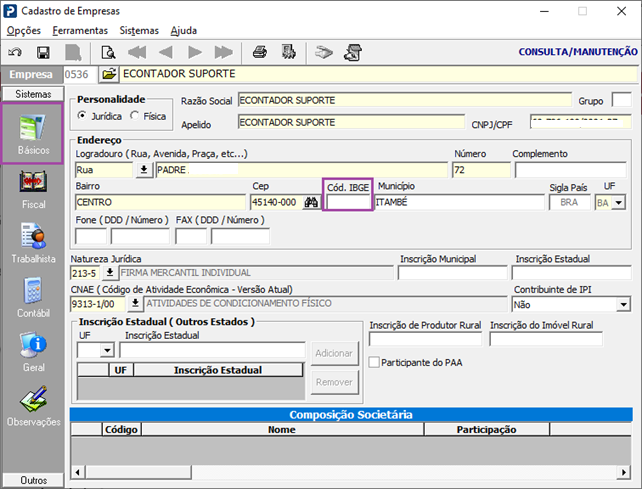
Task: Select the Jurídica personality option
Action: point(84,117)
